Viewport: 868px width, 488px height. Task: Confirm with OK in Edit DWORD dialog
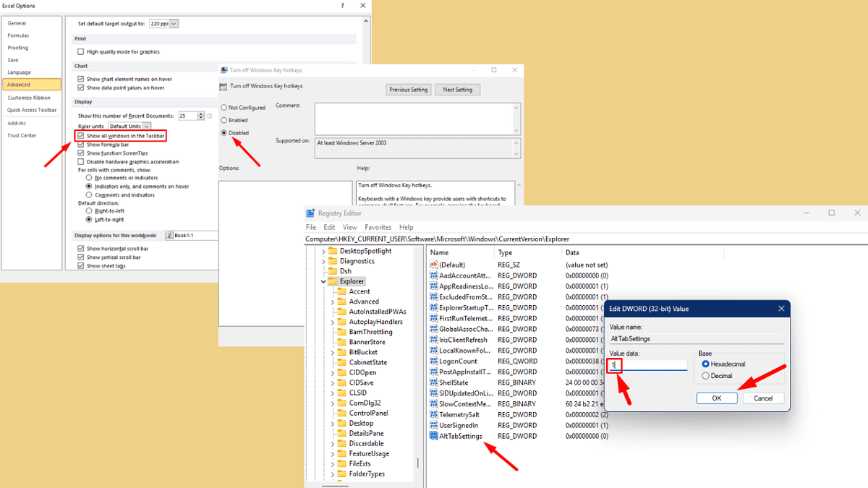point(717,398)
